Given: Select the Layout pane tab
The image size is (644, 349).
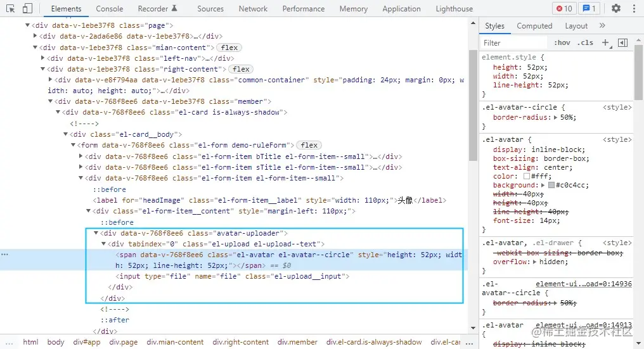Looking at the screenshot, I should (576, 26).
